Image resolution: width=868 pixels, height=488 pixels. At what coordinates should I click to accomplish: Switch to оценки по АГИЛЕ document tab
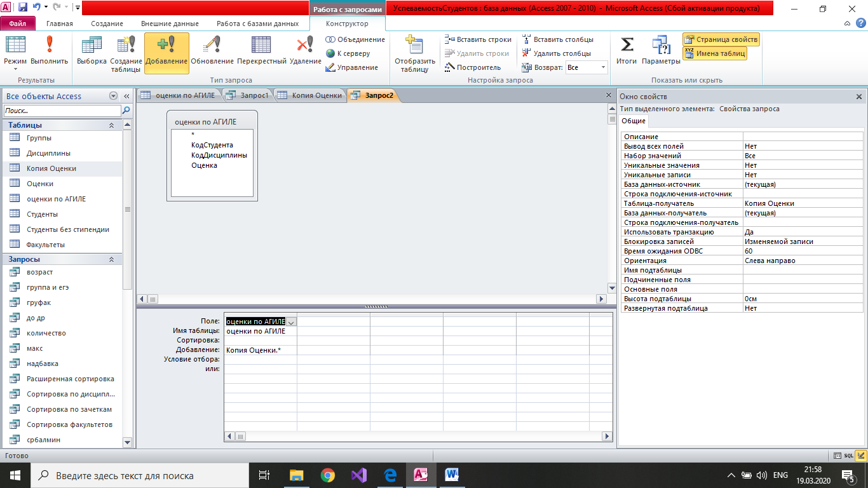[180, 95]
